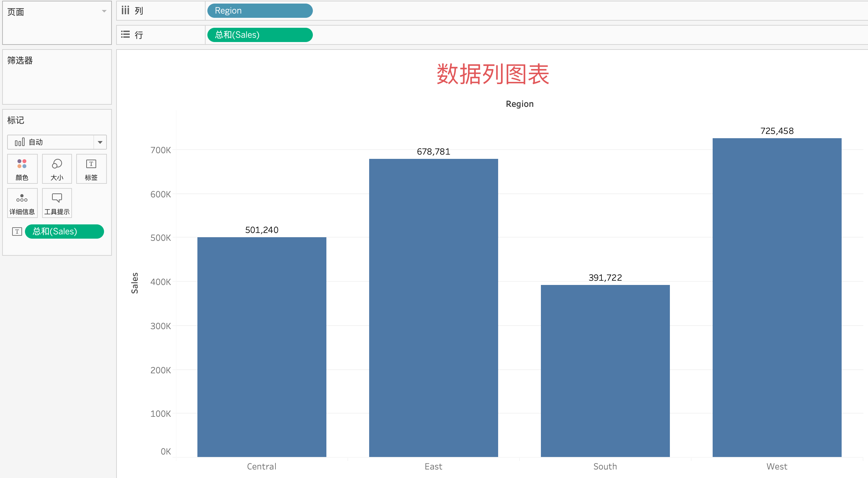This screenshot has width=868, height=478.
Task: Click the rows shelf (行) icon
Action: (x=125, y=35)
